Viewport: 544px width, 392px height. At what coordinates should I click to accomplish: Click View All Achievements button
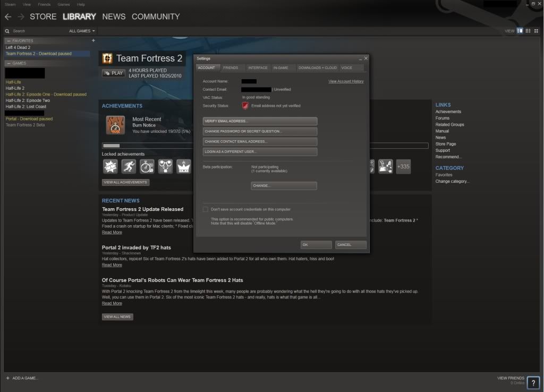tap(125, 183)
